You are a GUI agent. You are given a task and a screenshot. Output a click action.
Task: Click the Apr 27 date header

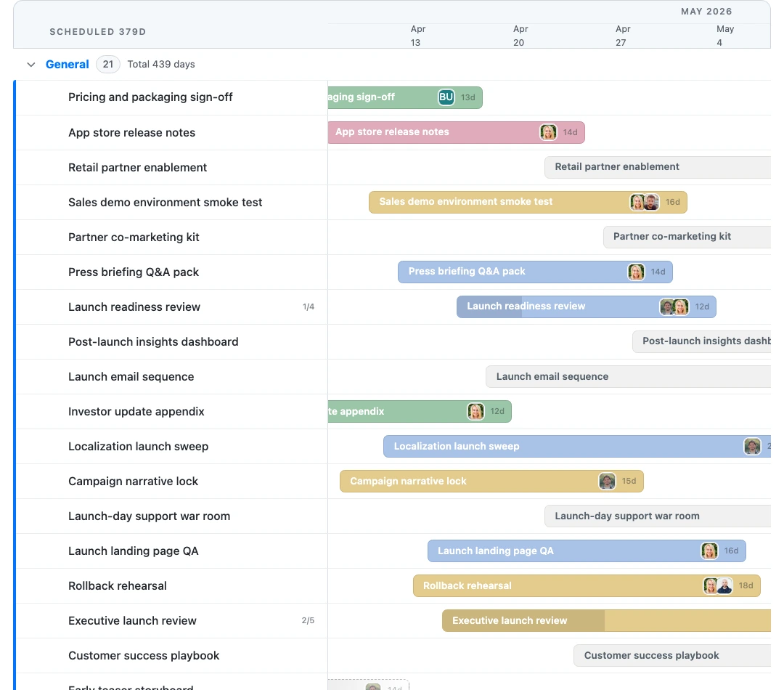coord(621,36)
